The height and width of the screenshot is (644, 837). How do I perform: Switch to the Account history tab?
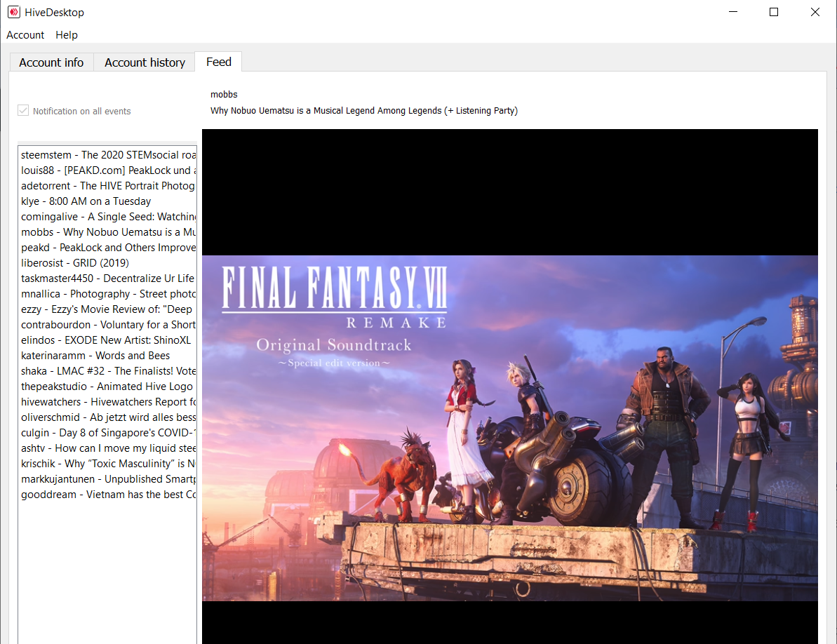tap(145, 62)
